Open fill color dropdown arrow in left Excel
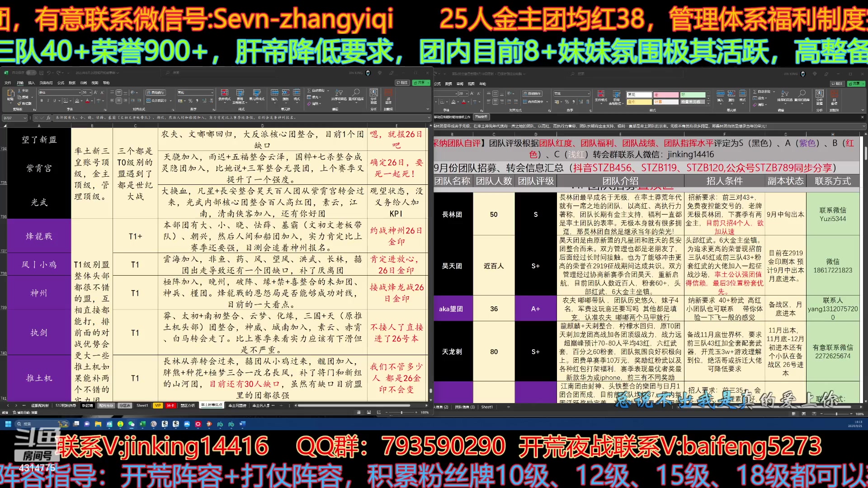 [81, 101]
